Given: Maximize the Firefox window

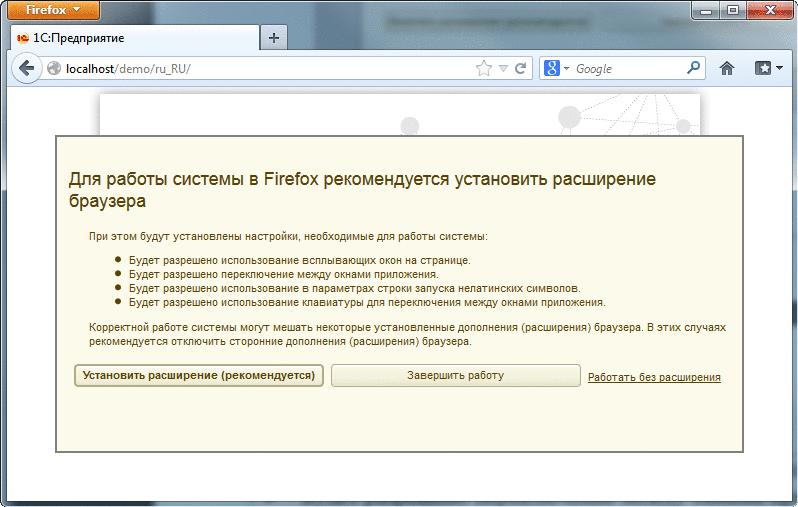Looking at the screenshot, I should coord(733,11).
